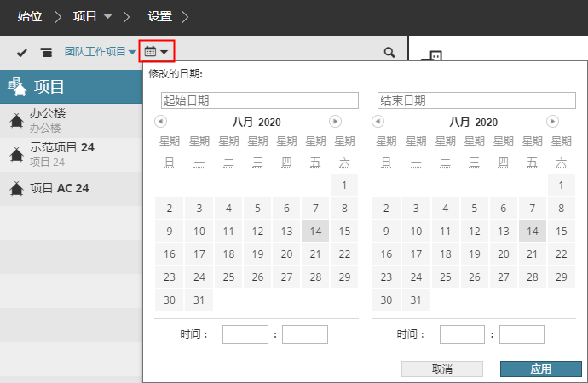The width and height of the screenshot is (588, 383).
Task: Select the 项目 AC 24 project row
Action: 72,188
